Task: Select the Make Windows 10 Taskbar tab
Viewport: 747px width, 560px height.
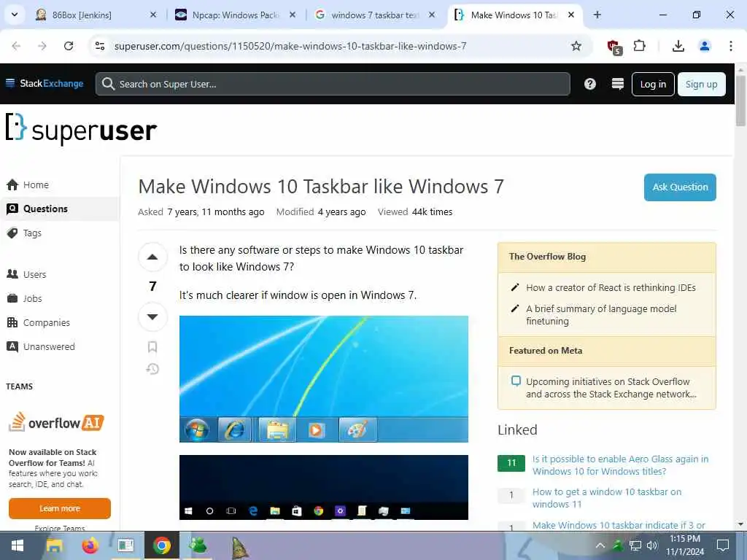Action: 514,15
